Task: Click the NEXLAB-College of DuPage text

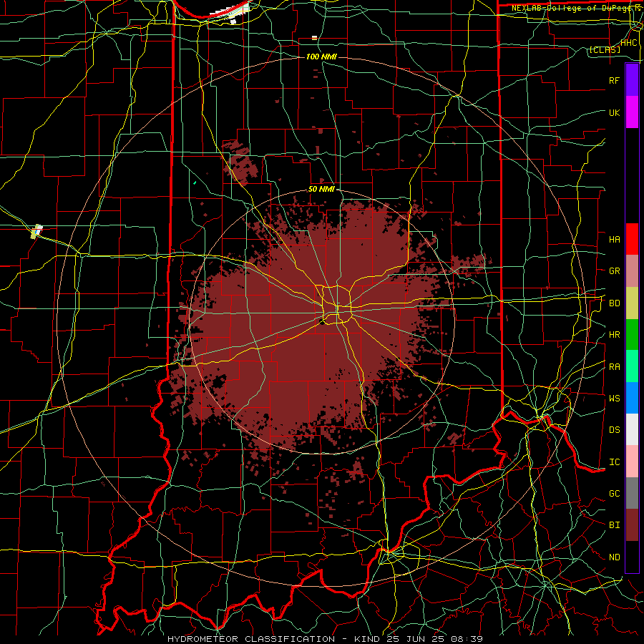Action: (570, 8)
